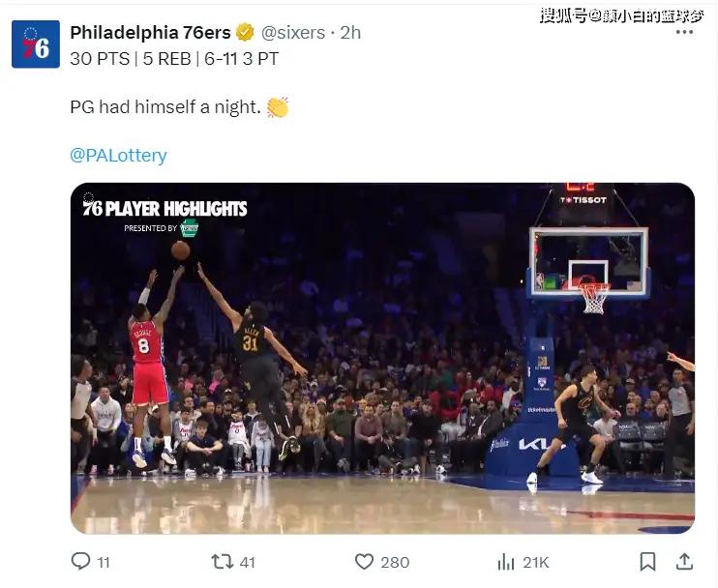Viewport: 718px width, 588px height.
Task: Like the tweet with heart icon
Action: (x=365, y=562)
